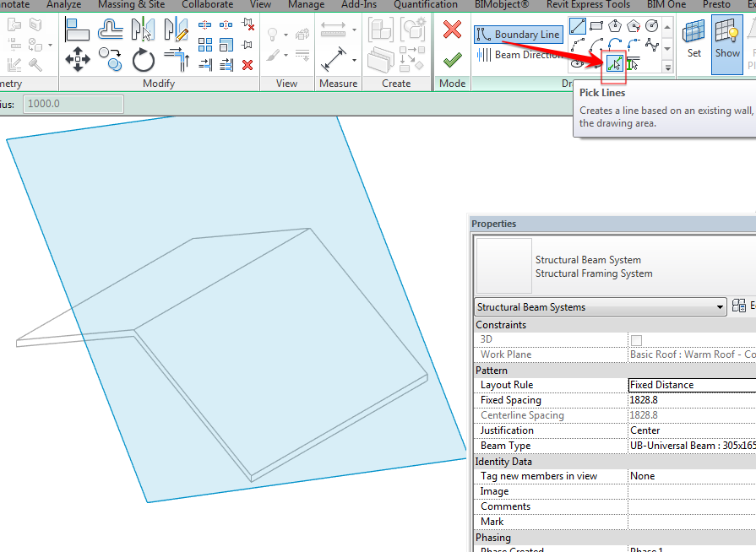
Task: Activate Mirror - Draw Axis tool
Action: 176,30
